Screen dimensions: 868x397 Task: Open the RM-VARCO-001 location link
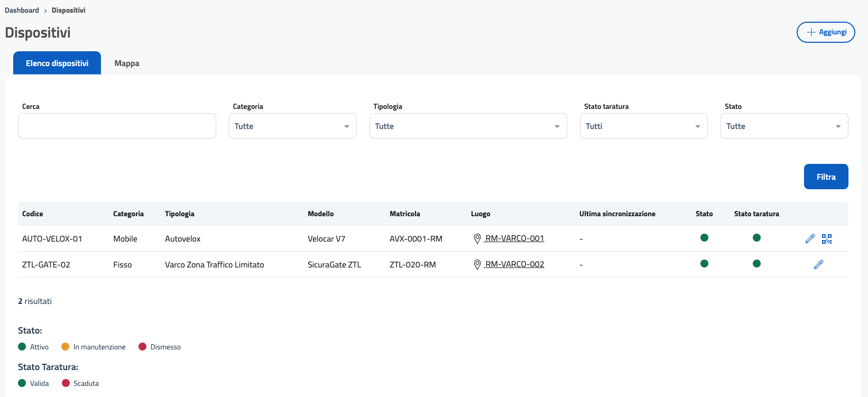tap(514, 238)
